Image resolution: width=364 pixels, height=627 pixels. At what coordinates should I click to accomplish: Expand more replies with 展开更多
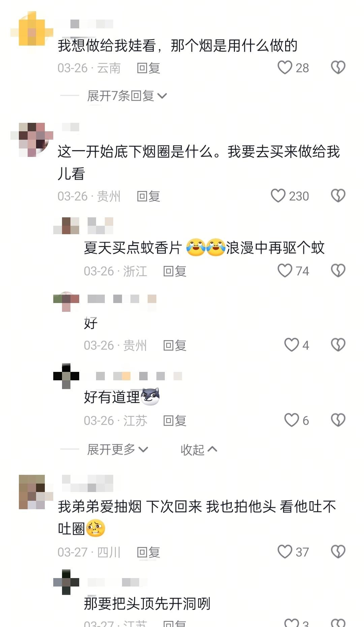pyautogui.click(x=117, y=449)
